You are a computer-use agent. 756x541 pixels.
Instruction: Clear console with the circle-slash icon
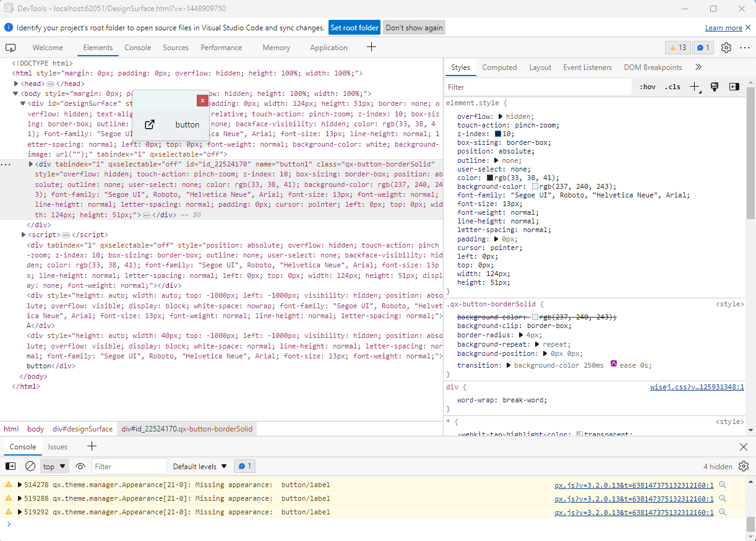pyautogui.click(x=30, y=466)
